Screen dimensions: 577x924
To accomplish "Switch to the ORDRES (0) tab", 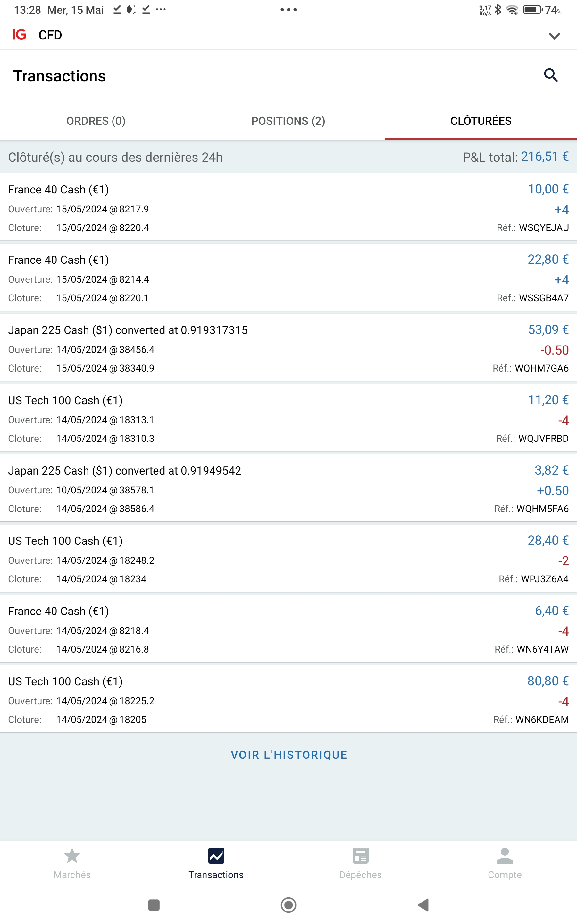I will pos(96,121).
